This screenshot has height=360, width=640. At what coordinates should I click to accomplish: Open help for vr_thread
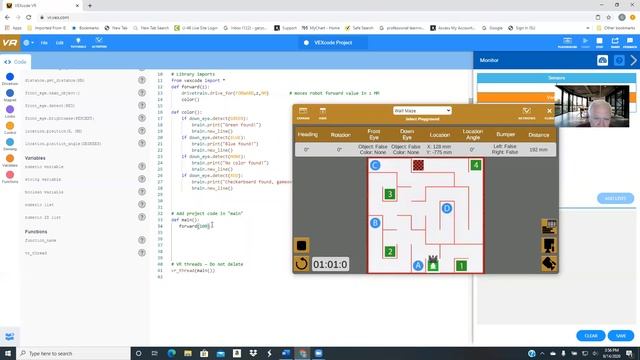142,253
